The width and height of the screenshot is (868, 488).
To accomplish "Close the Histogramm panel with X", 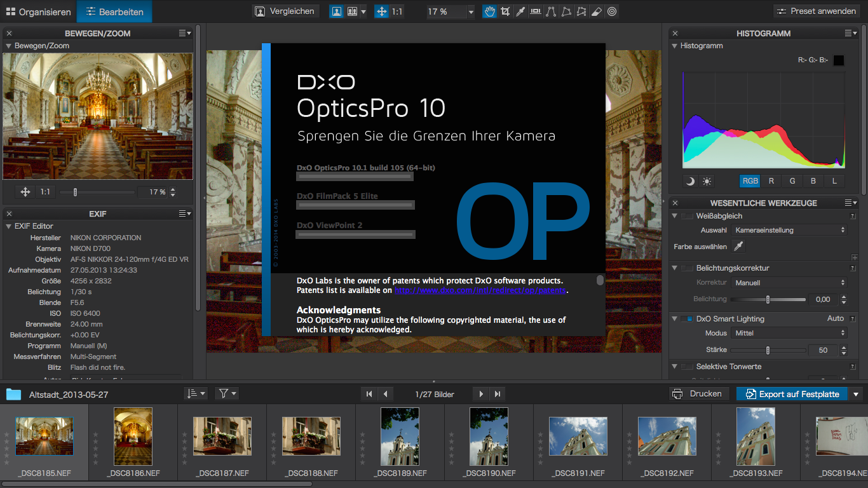I will (675, 34).
